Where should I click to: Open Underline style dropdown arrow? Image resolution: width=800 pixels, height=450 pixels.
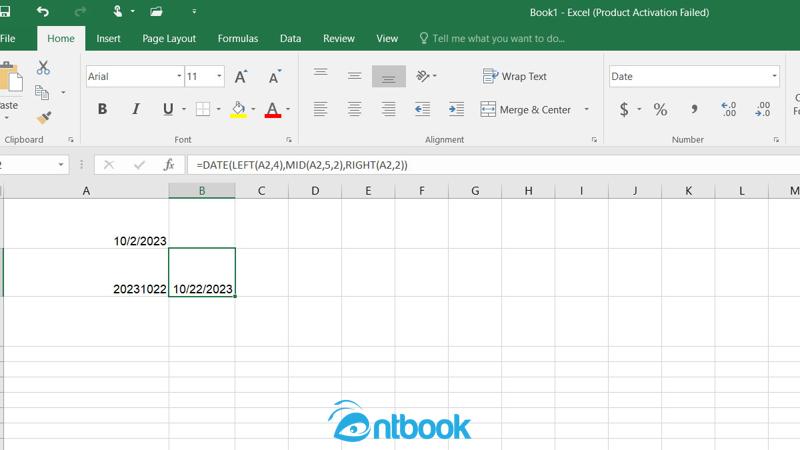pyautogui.click(x=184, y=109)
